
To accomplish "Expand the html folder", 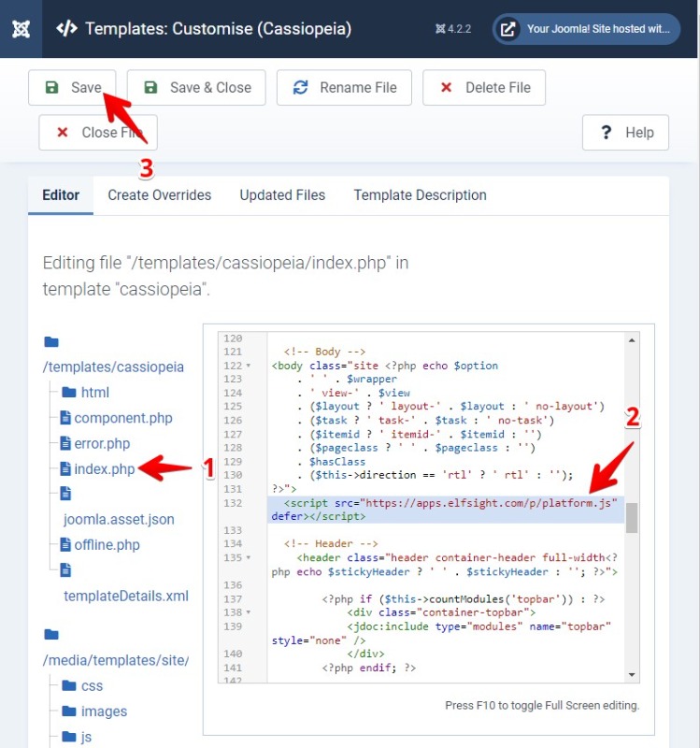I will click(95, 393).
